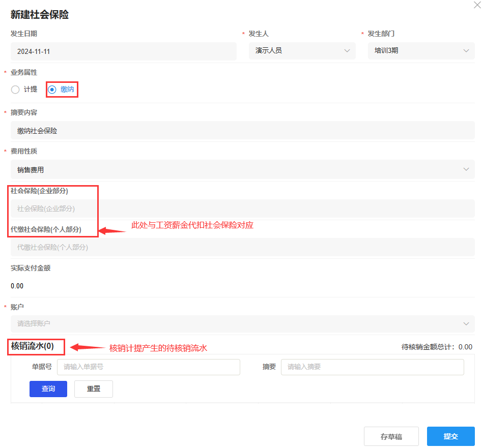Click the chevron arrow in 账户 field

click(x=466, y=323)
